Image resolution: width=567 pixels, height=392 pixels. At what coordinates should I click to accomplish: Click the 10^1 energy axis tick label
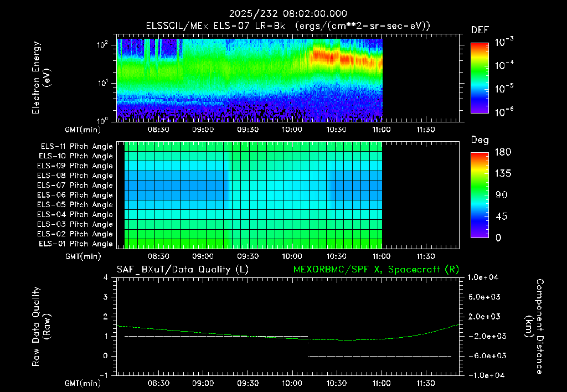click(x=102, y=83)
